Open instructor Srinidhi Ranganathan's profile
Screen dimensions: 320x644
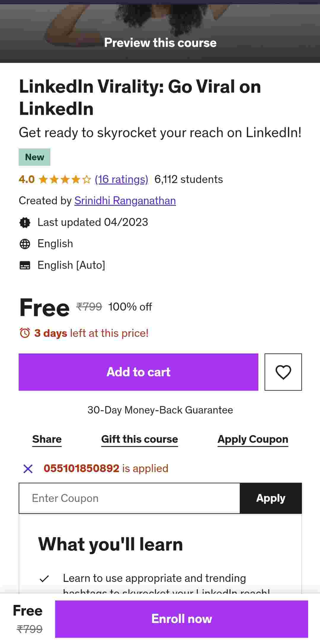[x=125, y=201]
